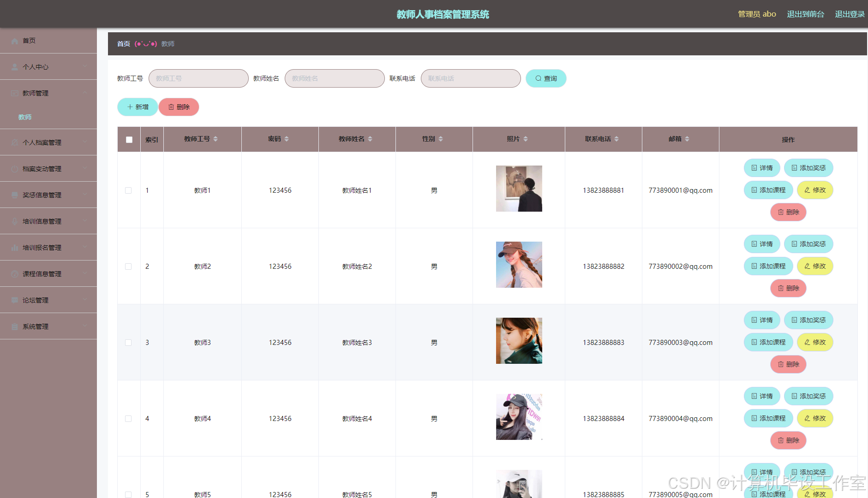This screenshot has height=498, width=868.
Task: Click the icon beside 系统管理
Action: click(x=15, y=327)
